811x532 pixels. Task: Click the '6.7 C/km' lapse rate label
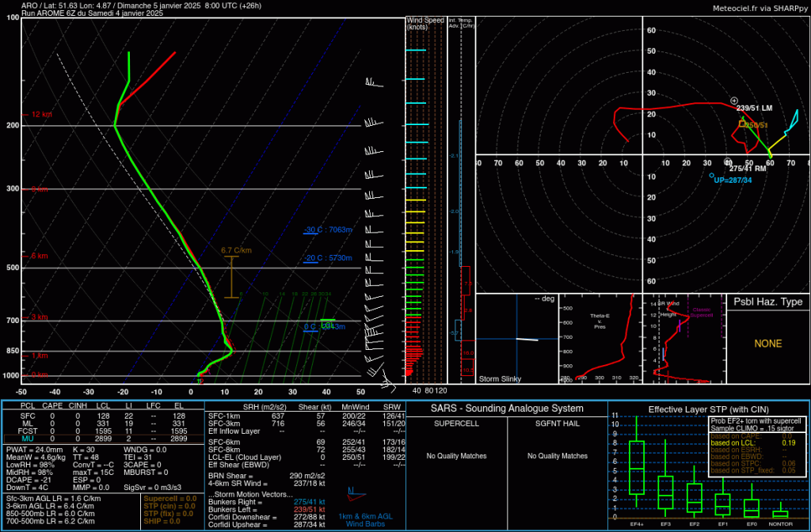pyautogui.click(x=235, y=250)
